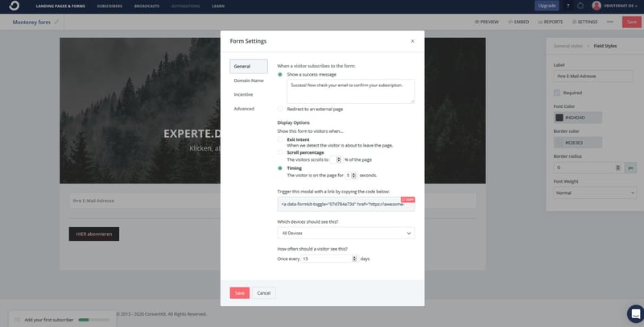
Task: Open the Embed toolbar item
Action: (x=518, y=22)
